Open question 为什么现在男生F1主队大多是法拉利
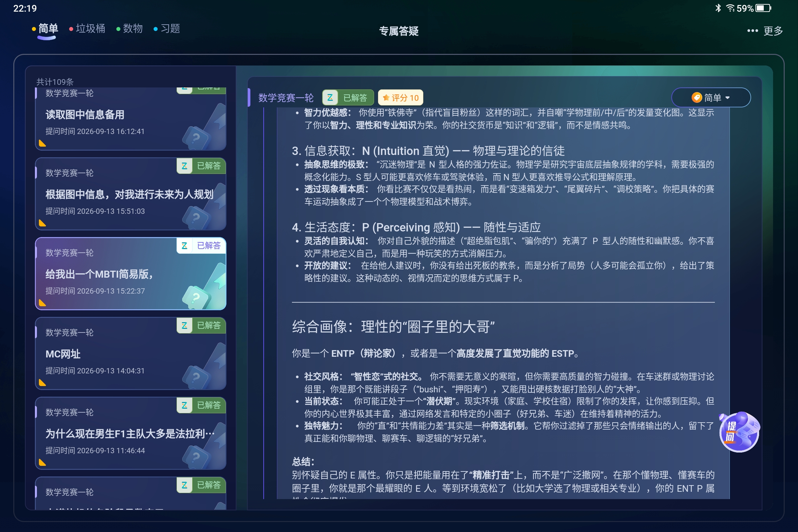Viewport: 798px width, 532px height. pyautogui.click(x=131, y=433)
